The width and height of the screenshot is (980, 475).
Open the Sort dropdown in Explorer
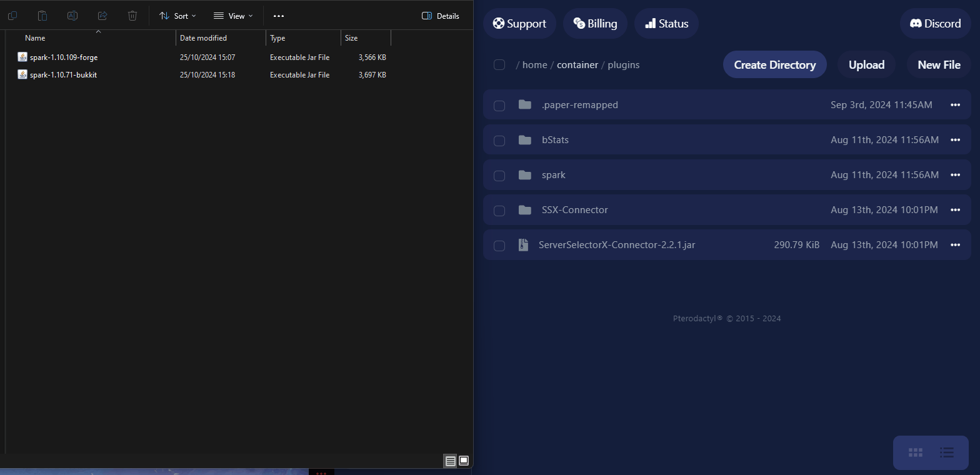[177, 16]
